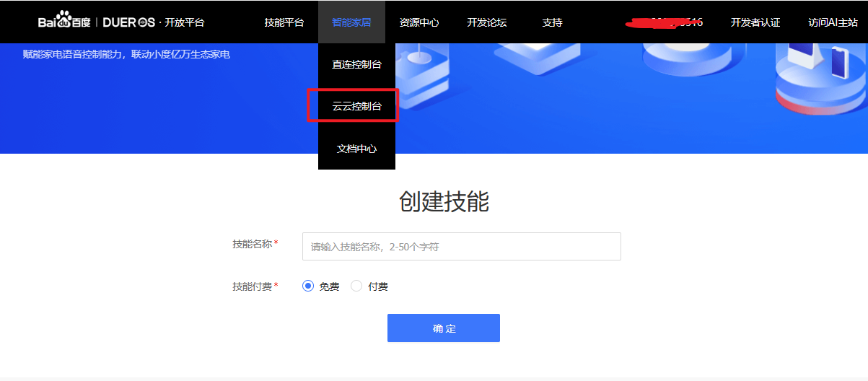Choose 直连控制台 from the dropdown
Image resolution: width=868 pixels, height=381 pixels.
[x=356, y=64]
